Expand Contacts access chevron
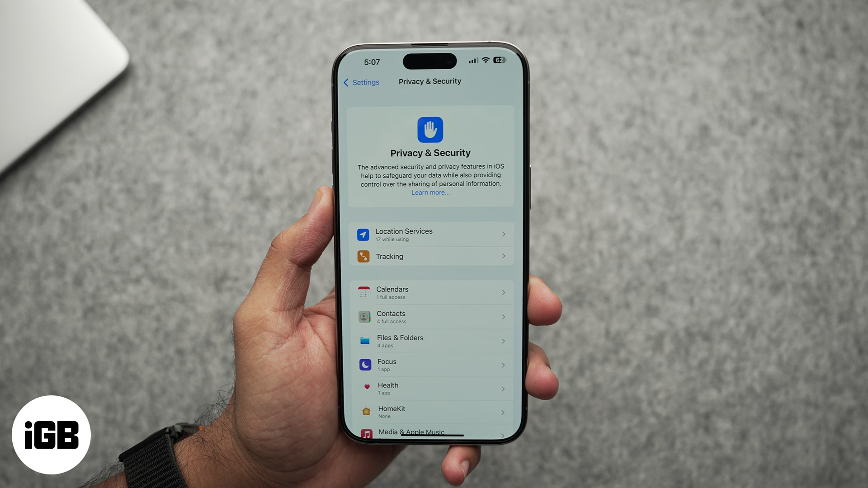Screen dimensions: 868x488 [x=503, y=316]
